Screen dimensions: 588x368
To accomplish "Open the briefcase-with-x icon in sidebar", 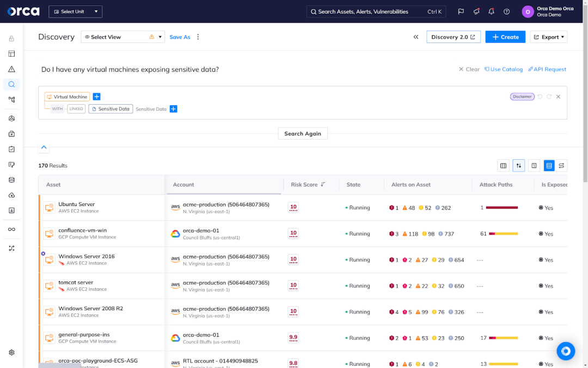I will click(11, 134).
